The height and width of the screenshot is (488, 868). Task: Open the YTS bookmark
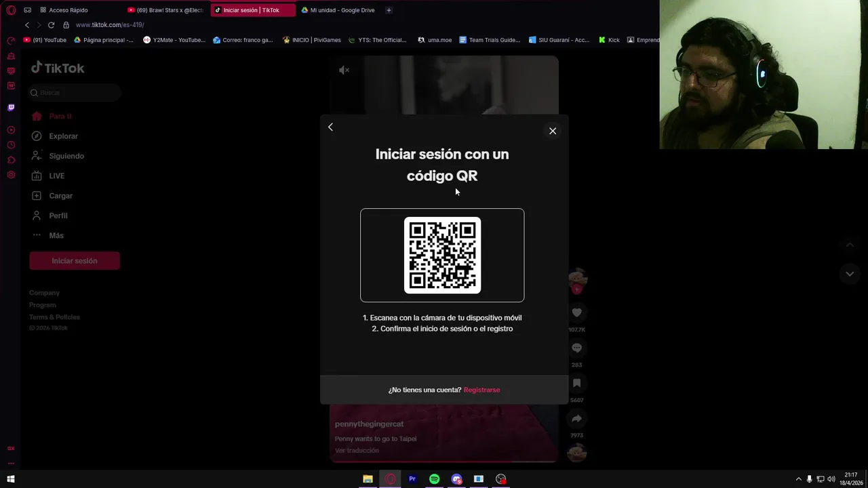(378, 40)
